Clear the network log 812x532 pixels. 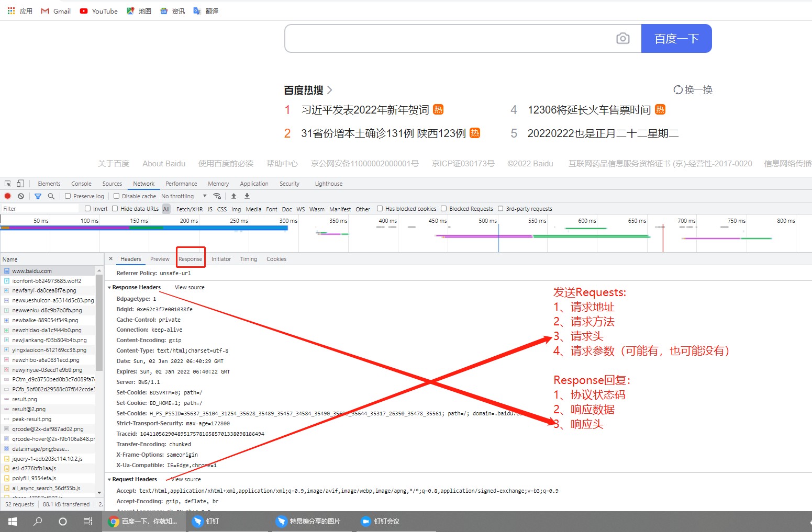pyautogui.click(x=21, y=196)
